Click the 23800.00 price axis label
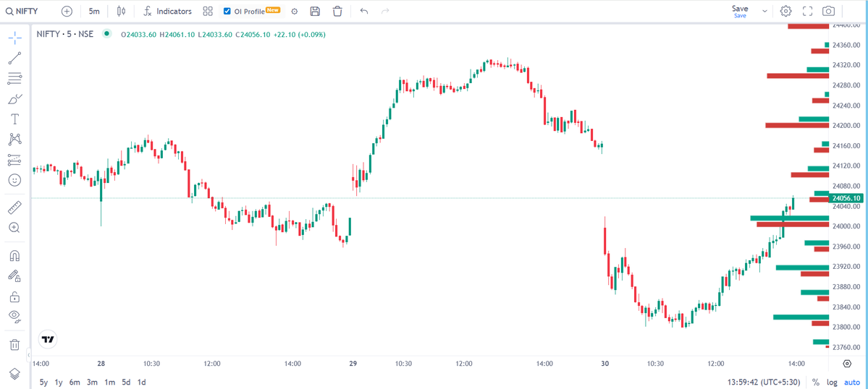Viewport: 868px width, 389px height. coord(846,327)
